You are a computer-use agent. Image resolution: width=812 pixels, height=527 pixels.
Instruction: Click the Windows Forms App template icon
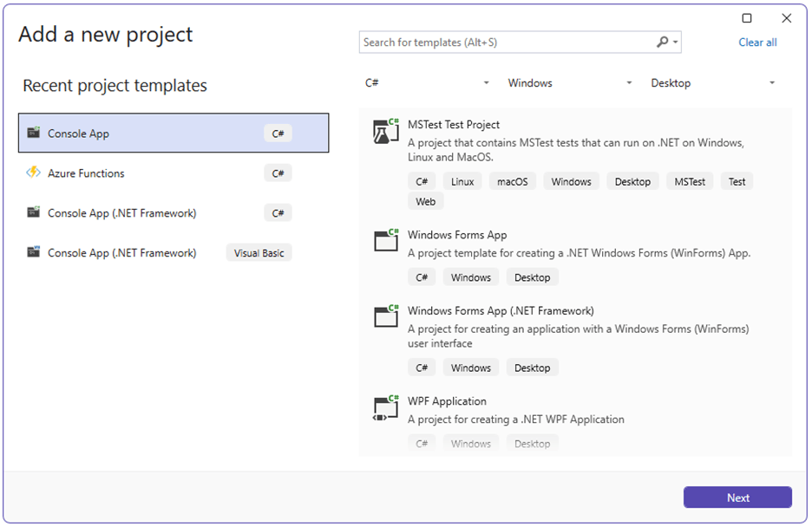pos(384,241)
